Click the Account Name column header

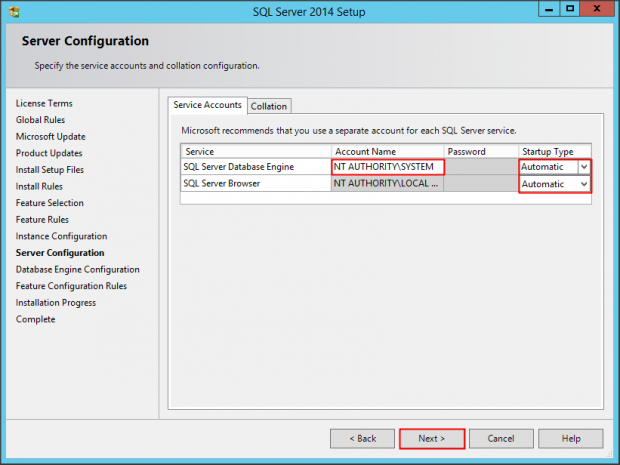(388, 151)
